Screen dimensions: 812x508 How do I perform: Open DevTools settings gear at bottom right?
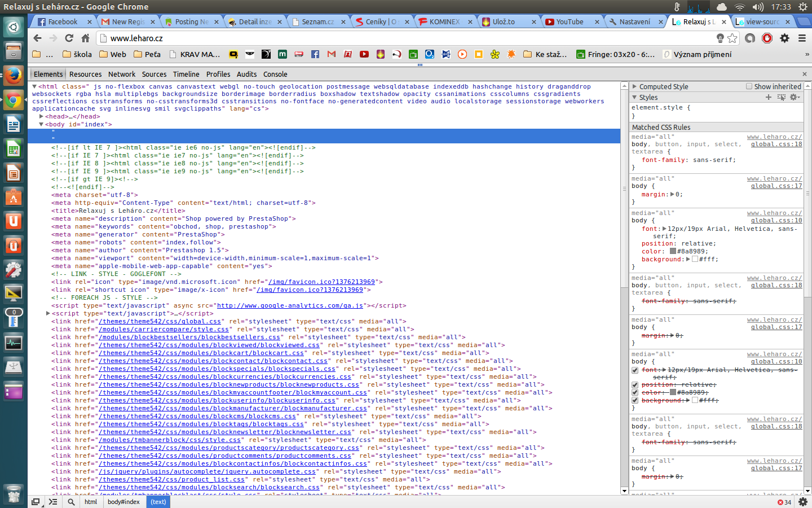[803, 502]
